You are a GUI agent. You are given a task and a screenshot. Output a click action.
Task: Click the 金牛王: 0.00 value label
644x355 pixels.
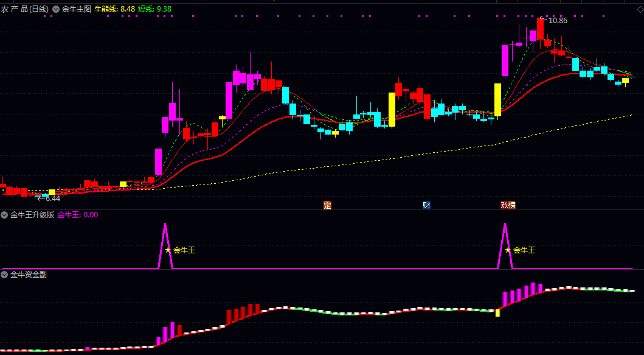click(78, 215)
